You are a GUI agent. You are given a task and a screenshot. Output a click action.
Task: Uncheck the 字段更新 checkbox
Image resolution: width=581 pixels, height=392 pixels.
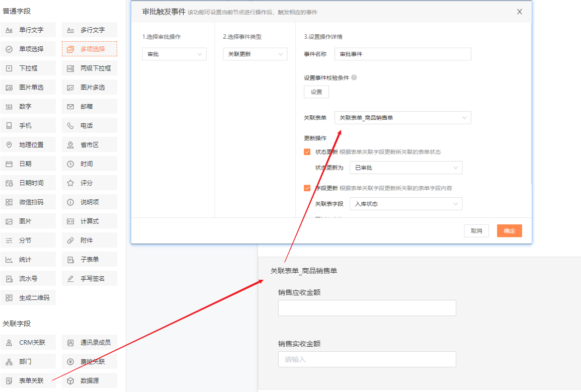pos(307,188)
